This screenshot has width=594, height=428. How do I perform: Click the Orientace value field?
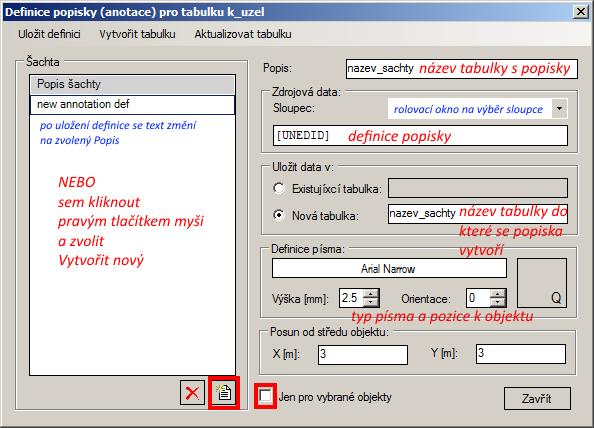point(478,298)
